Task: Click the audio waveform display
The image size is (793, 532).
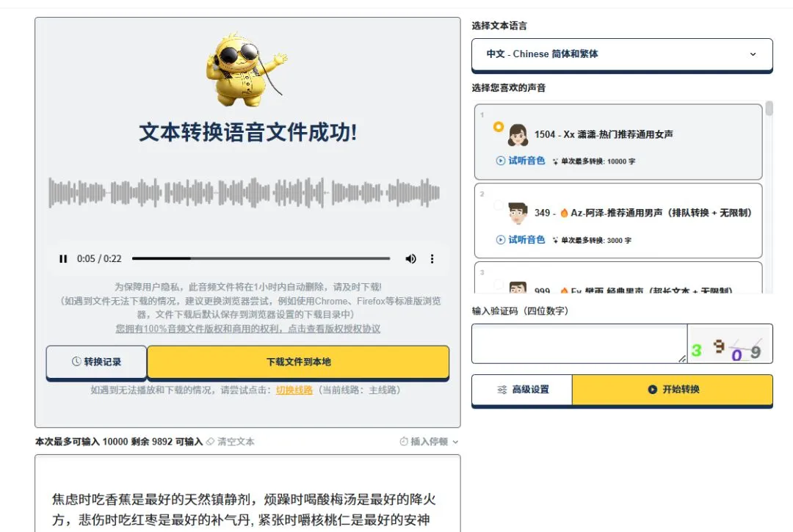Action: point(245,192)
